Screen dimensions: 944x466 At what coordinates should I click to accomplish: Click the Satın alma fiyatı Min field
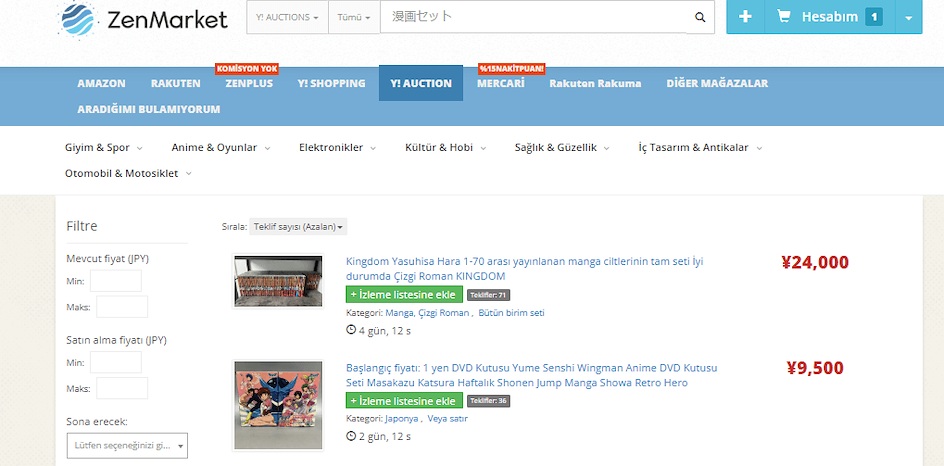click(x=116, y=362)
